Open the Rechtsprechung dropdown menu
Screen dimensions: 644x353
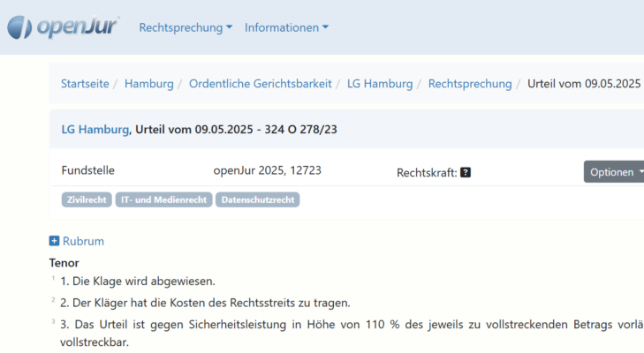186,27
